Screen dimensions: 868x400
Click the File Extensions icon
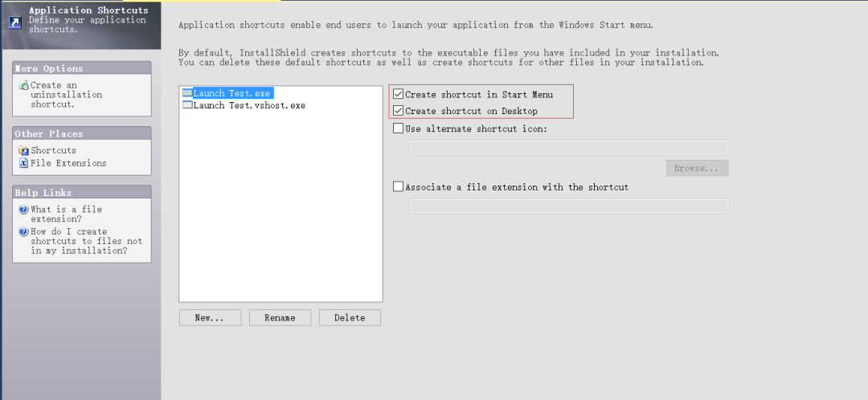24,163
